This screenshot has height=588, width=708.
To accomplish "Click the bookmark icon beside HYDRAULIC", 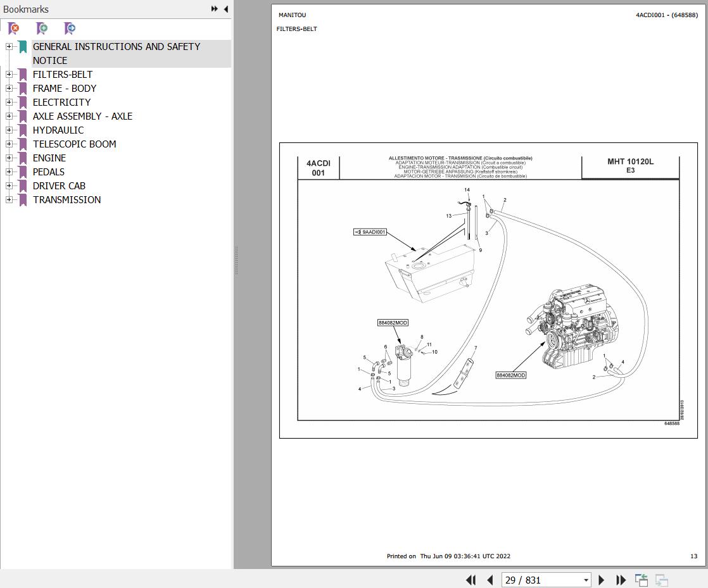I will [x=23, y=130].
